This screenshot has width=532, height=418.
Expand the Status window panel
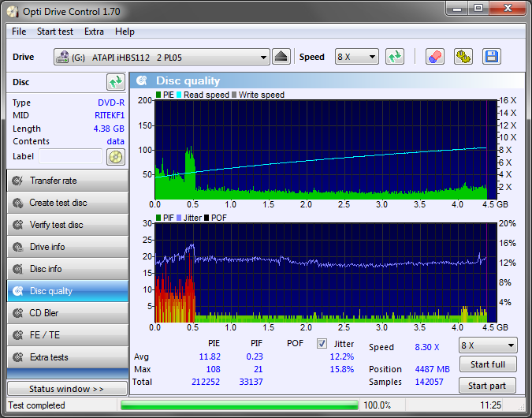coord(67,389)
